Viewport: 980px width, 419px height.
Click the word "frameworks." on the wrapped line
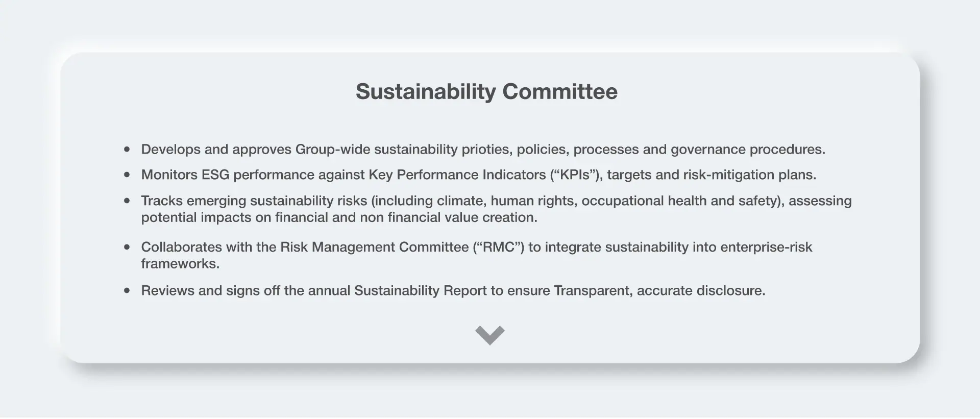pyautogui.click(x=180, y=264)
